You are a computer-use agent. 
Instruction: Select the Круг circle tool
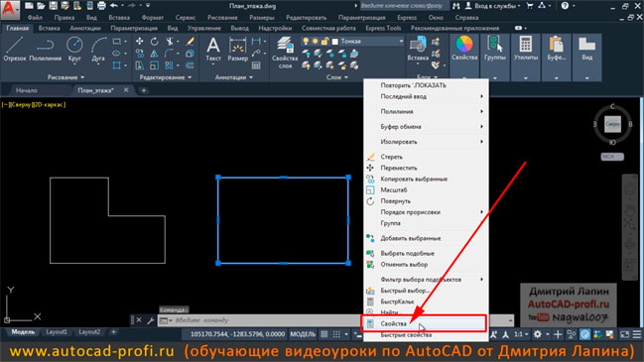coord(74,50)
